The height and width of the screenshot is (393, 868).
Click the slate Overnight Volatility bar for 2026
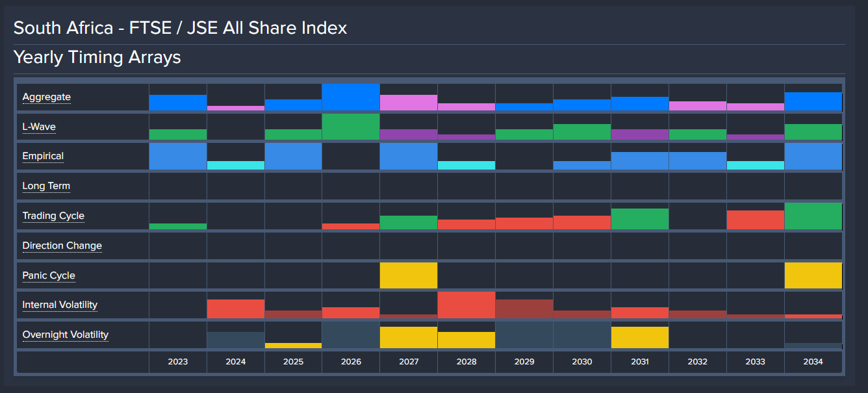tap(351, 335)
